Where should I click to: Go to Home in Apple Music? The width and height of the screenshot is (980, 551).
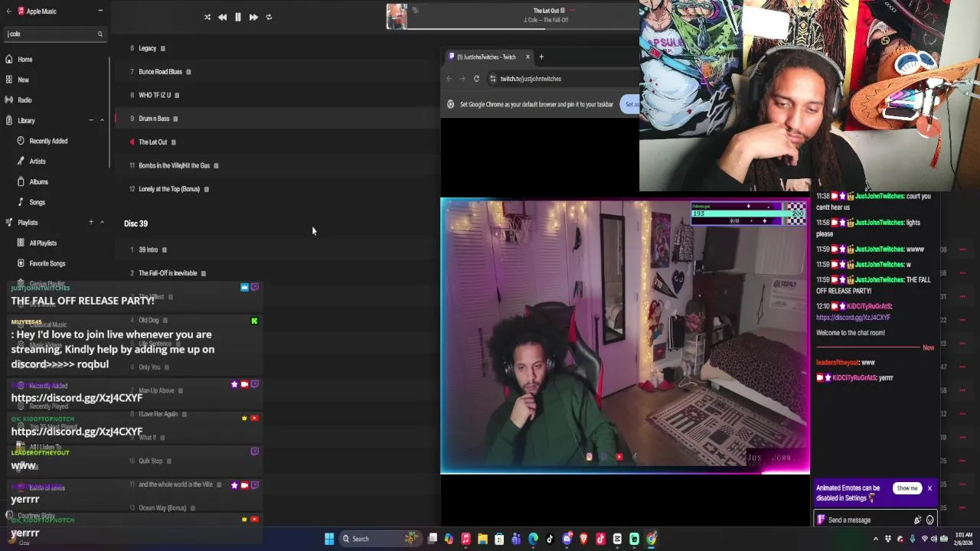[x=25, y=59]
